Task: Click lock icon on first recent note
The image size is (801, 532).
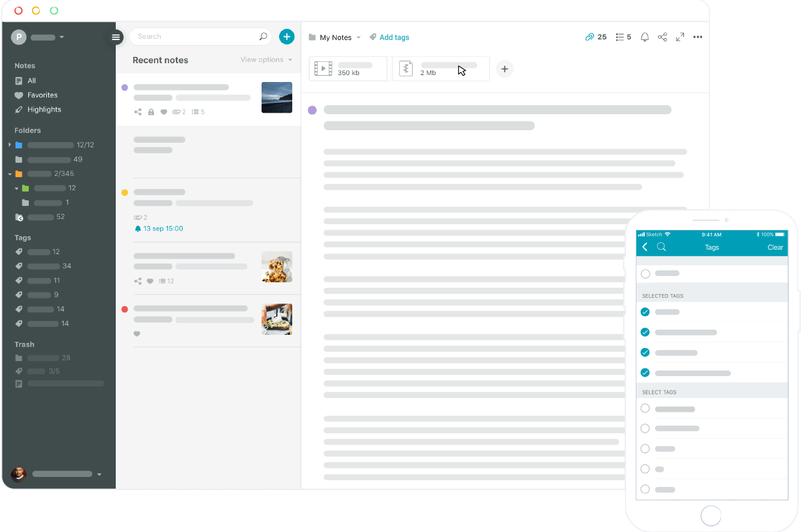Action: [x=151, y=112]
